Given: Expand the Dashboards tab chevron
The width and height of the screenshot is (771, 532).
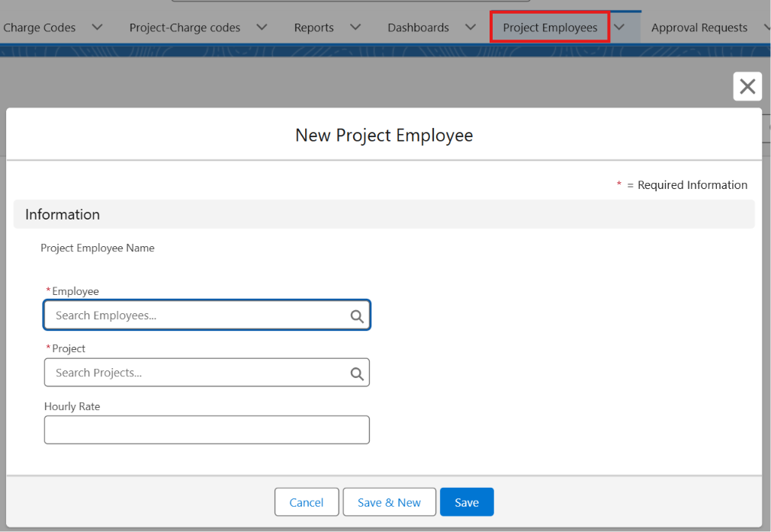Looking at the screenshot, I should 471,27.
